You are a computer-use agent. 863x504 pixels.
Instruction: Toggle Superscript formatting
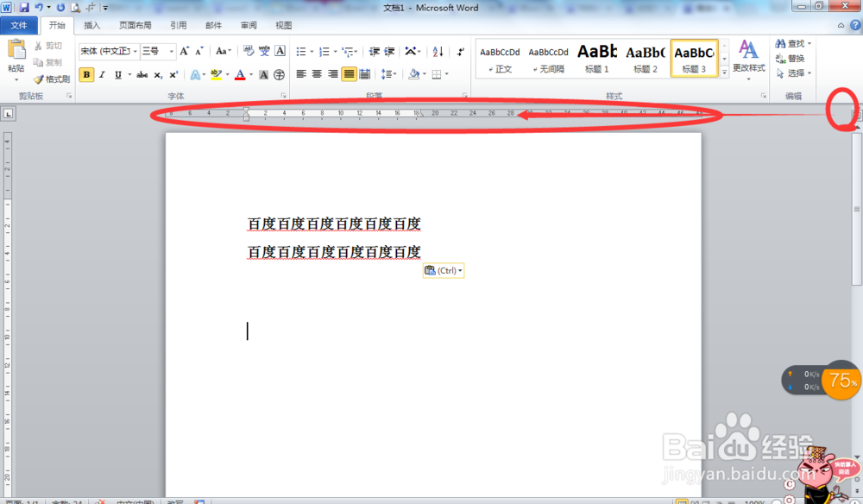tap(173, 75)
